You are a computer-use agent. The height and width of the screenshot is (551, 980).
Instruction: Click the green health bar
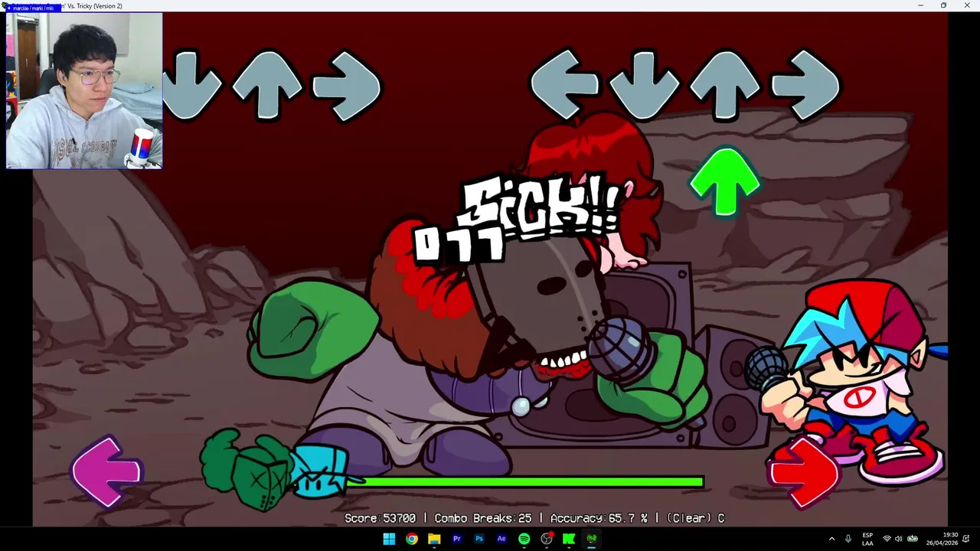click(x=524, y=481)
